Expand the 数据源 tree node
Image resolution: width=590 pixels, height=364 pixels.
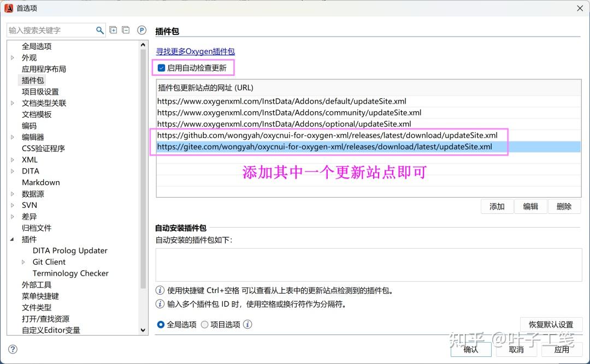click(13, 194)
